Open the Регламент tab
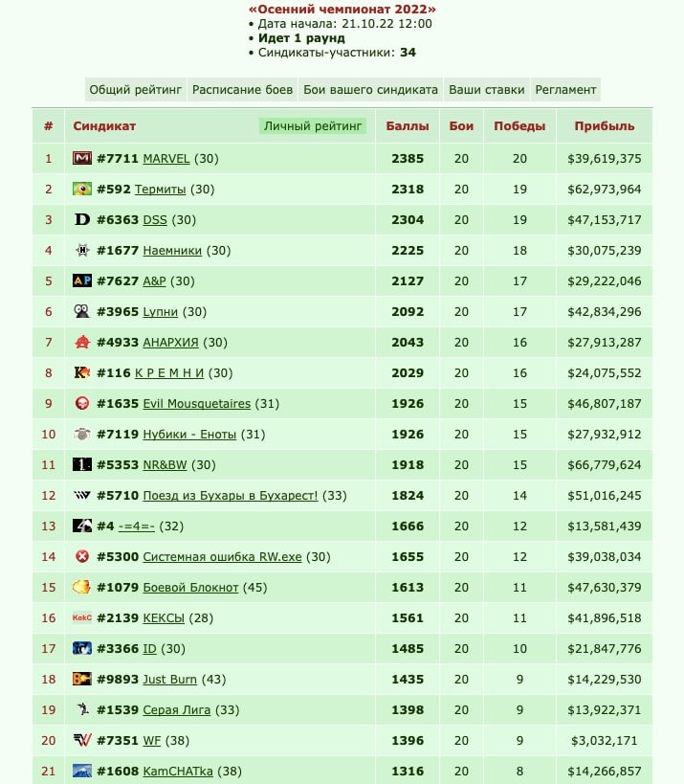This screenshot has width=684, height=784. point(565,89)
